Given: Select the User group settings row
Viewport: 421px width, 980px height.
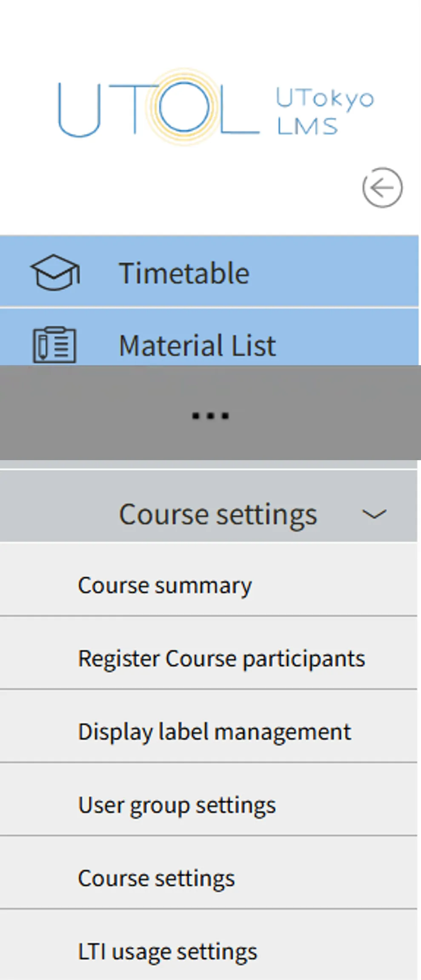Looking at the screenshot, I should coord(209,799).
